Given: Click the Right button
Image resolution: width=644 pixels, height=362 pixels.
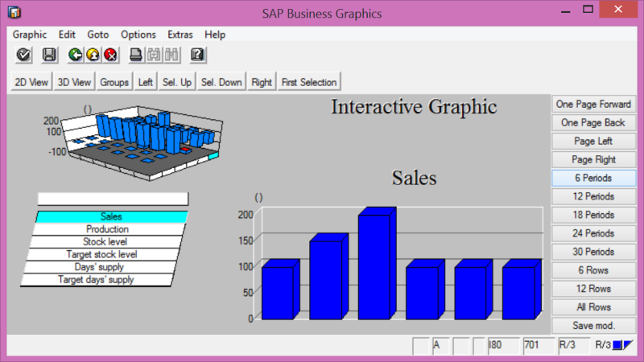Looking at the screenshot, I should pos(262,82).
